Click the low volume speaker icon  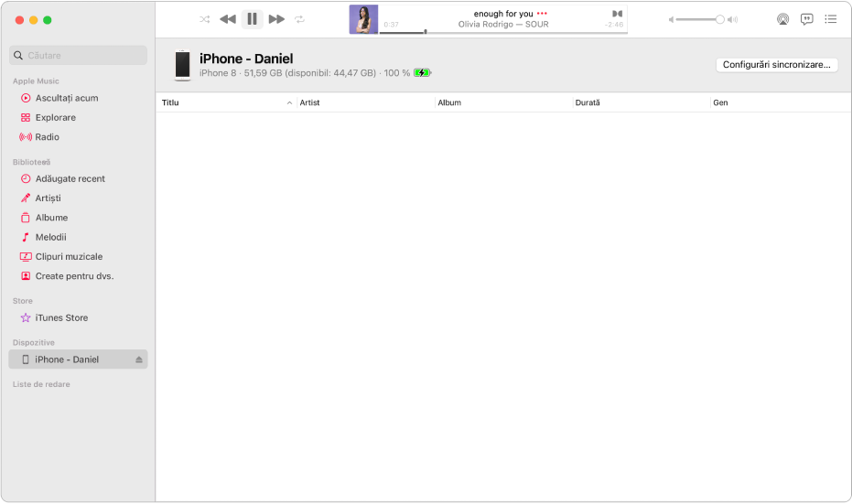[671, 19]
